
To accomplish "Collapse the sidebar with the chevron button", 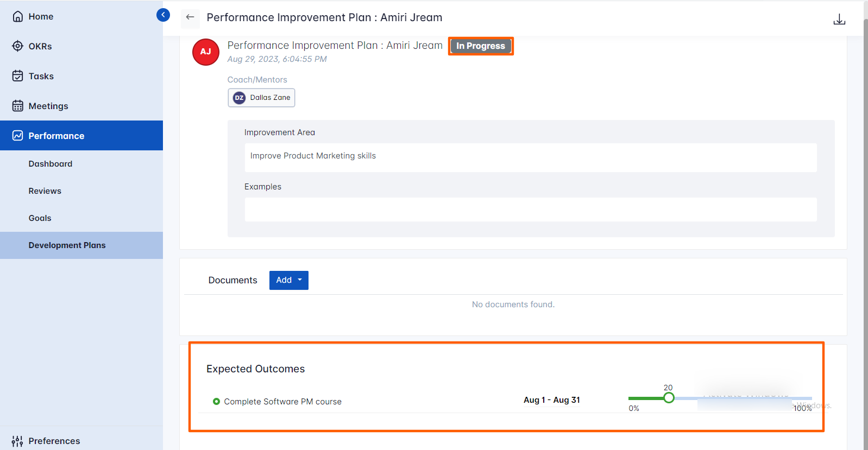I will click(163, 15).
